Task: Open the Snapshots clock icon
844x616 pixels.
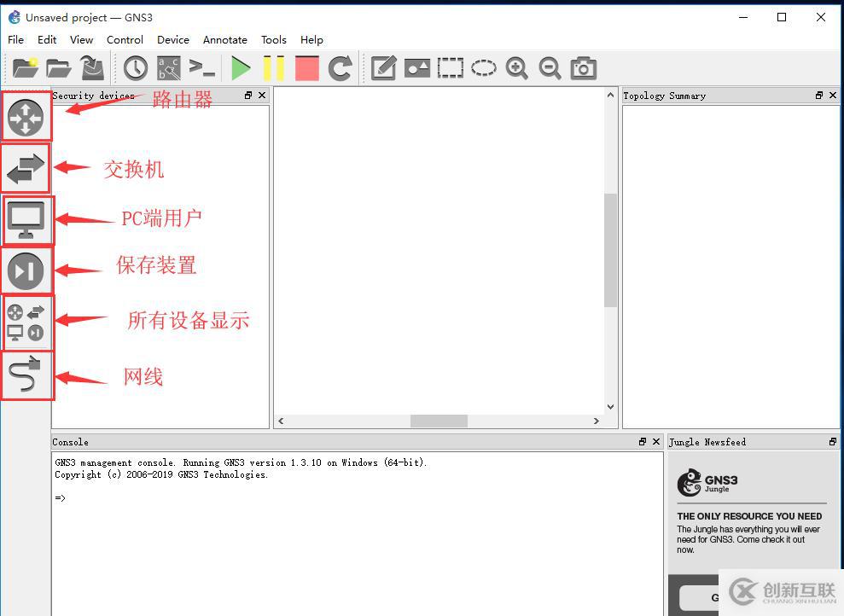Action: click(x=136, y=68)
